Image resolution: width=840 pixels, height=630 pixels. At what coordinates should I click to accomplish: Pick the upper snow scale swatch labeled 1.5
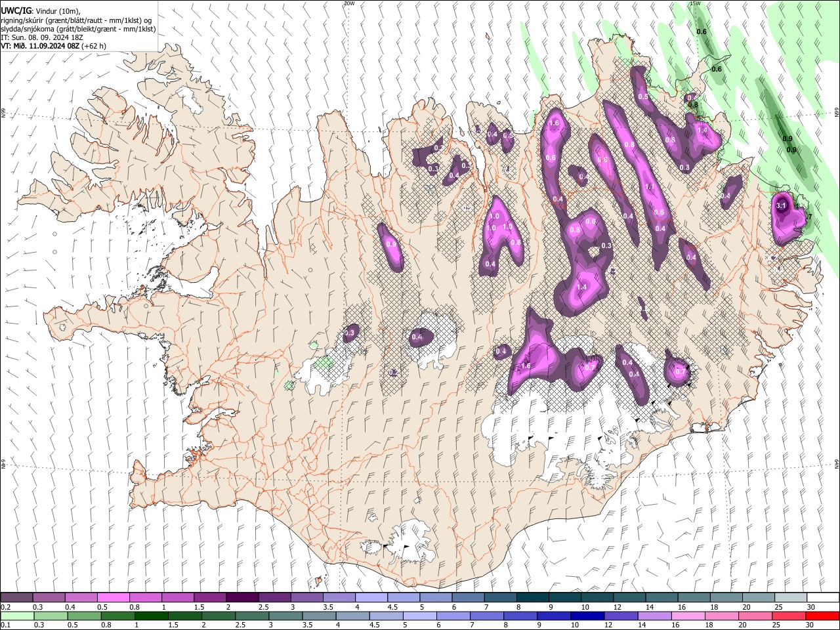(x=210, y=597)
